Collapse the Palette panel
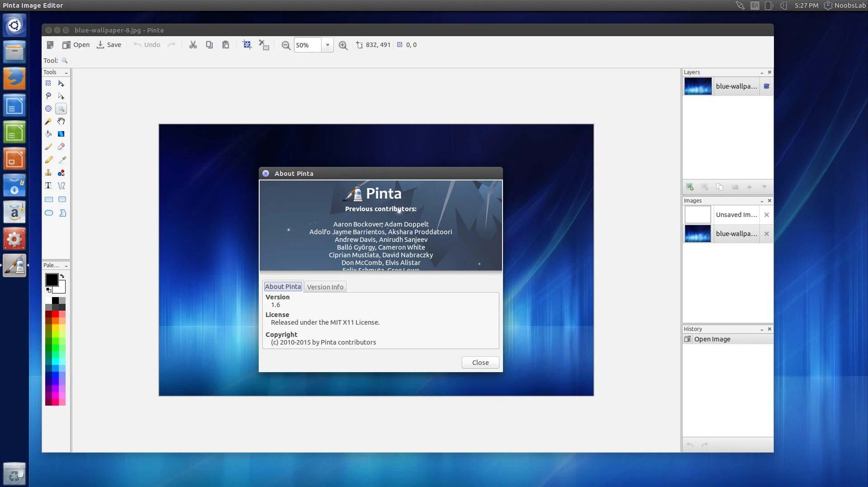The image size is (868, 487). (66, 266)
